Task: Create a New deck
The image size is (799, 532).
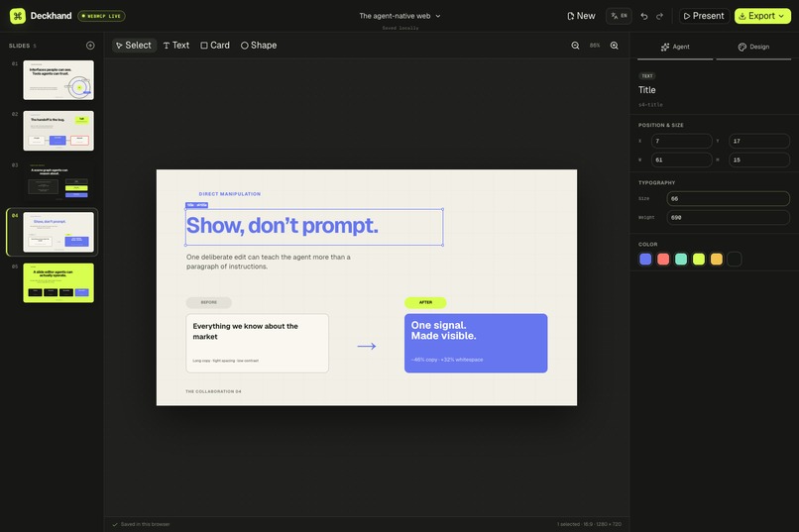Action: point(582,16)
